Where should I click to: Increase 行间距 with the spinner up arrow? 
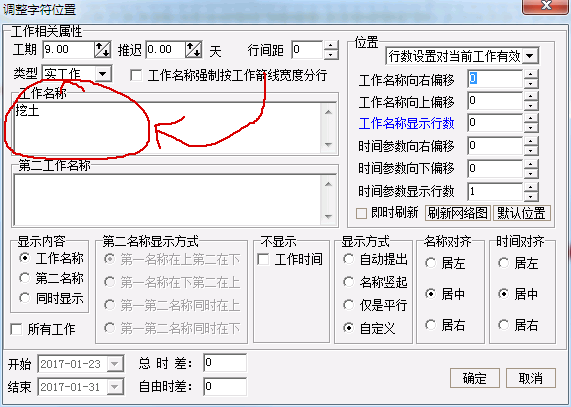pyautogui.click(x=331, y=46)
